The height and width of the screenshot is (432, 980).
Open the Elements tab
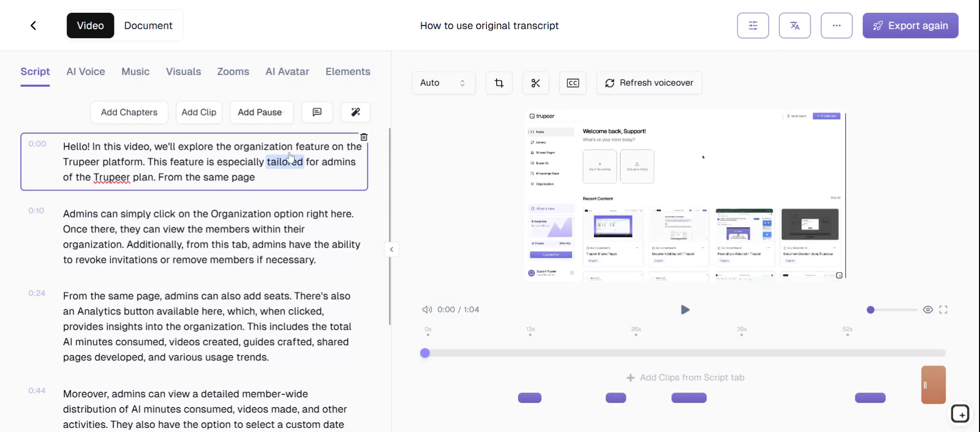(348, 72)
